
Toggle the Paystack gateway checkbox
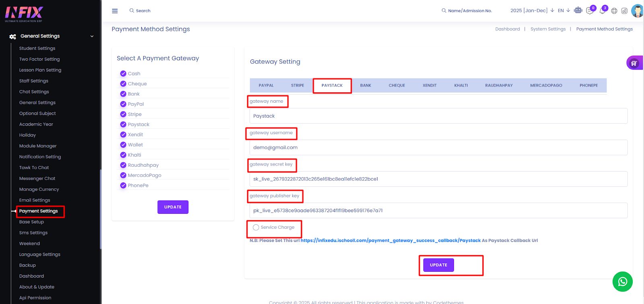pyautogui.click(x=123, y=124)
